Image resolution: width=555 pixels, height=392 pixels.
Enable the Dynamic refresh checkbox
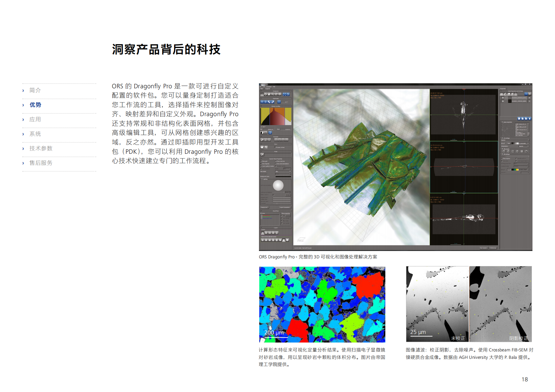point(275,147)
